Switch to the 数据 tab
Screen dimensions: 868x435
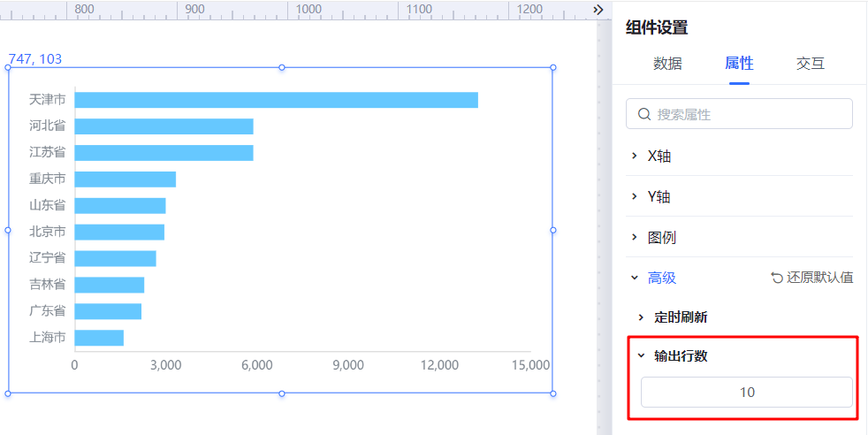click(667, 64)
